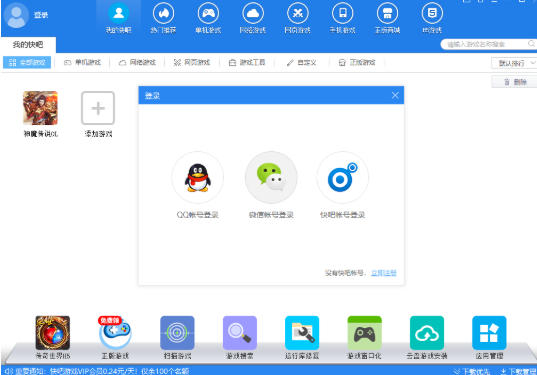Click the user avatar in the header
This screenshot has height=375, width=537.
tap(16, 15)
